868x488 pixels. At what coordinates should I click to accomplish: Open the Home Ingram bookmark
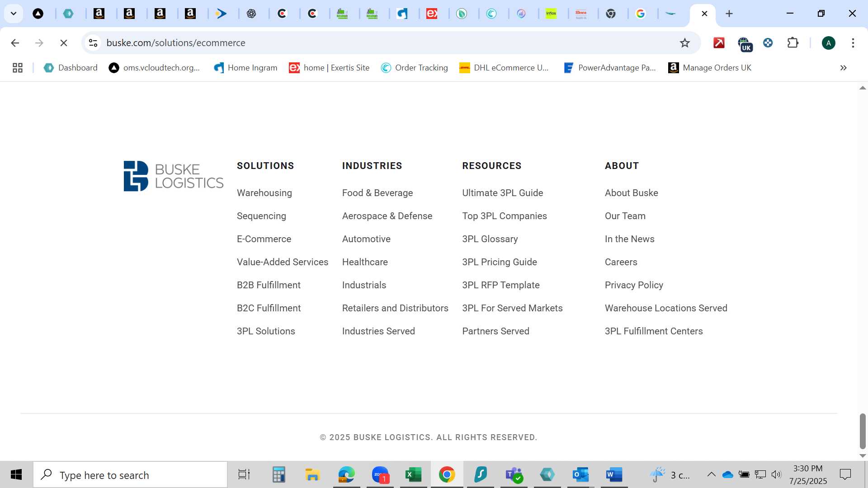click(x=245, y=68)
